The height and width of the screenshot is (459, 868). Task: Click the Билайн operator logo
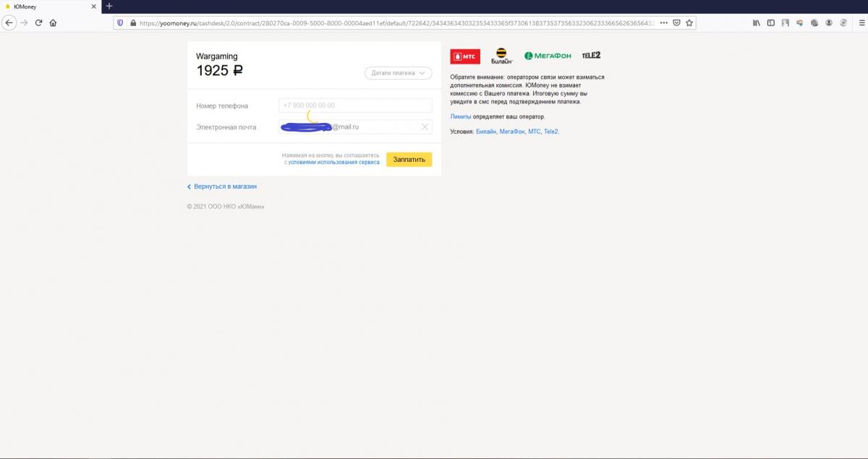point(501,56)
